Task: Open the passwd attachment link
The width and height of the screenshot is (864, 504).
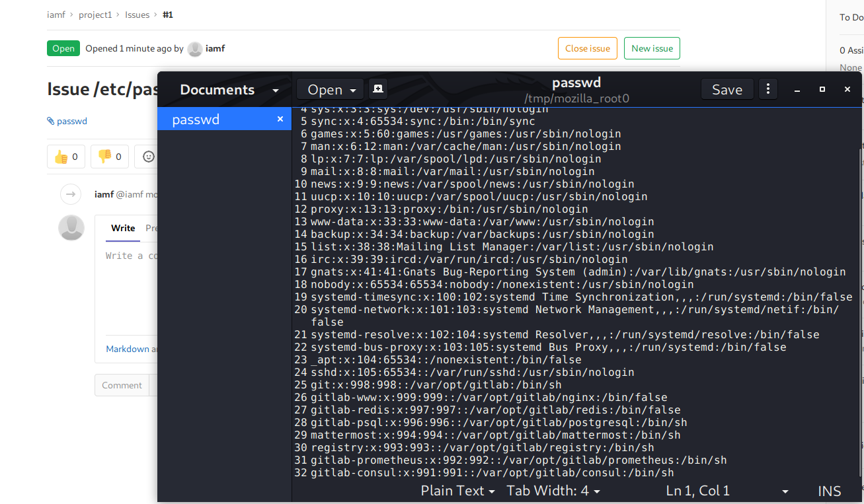Action: (71, 121)
